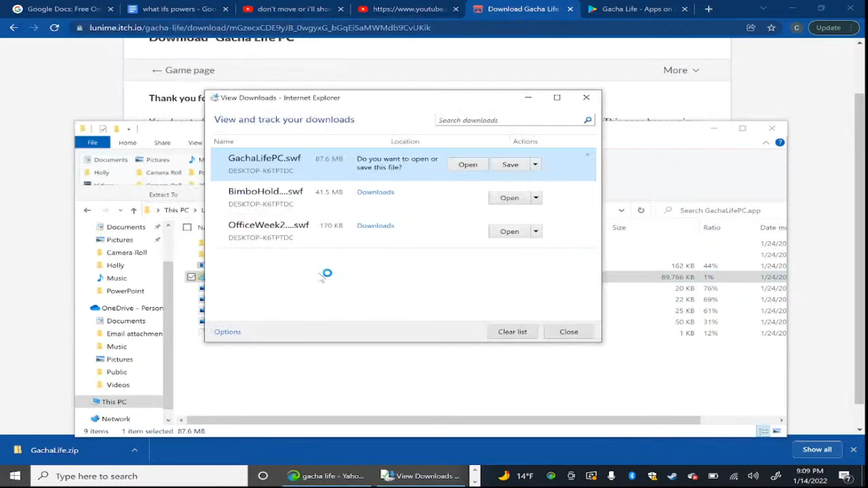Image resolution: width=868 pixels, height=488 pixels.
Task: Click the OneDrive cloud tray icon
Action: (x=693, y=476)
